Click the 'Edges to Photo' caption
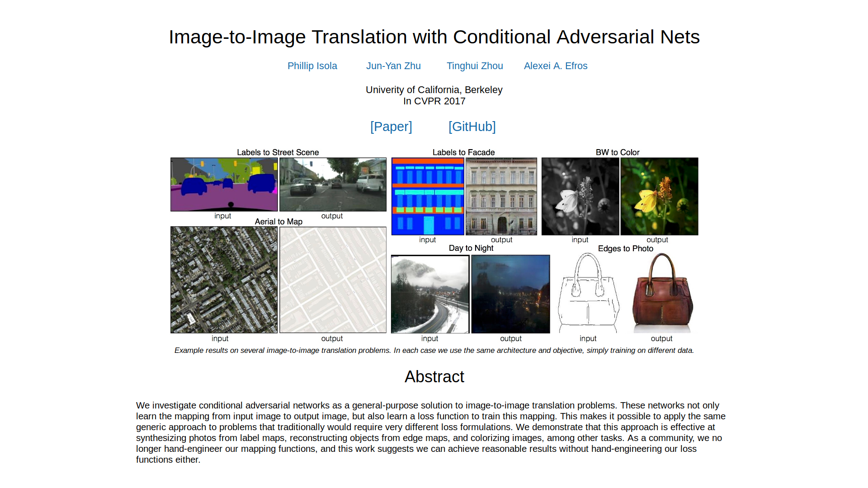 [x=626, y=249]
